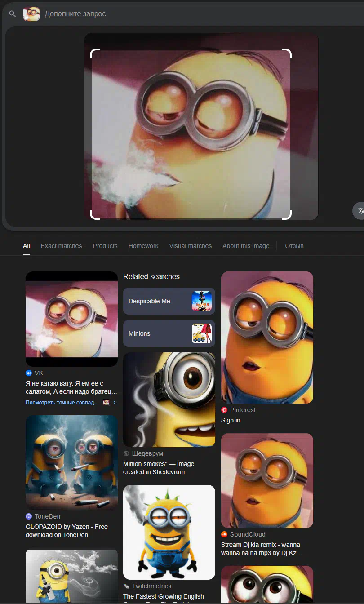
Task: Click the "Related searches" heading
Action: pyautogui.click(x=151, y=276)
